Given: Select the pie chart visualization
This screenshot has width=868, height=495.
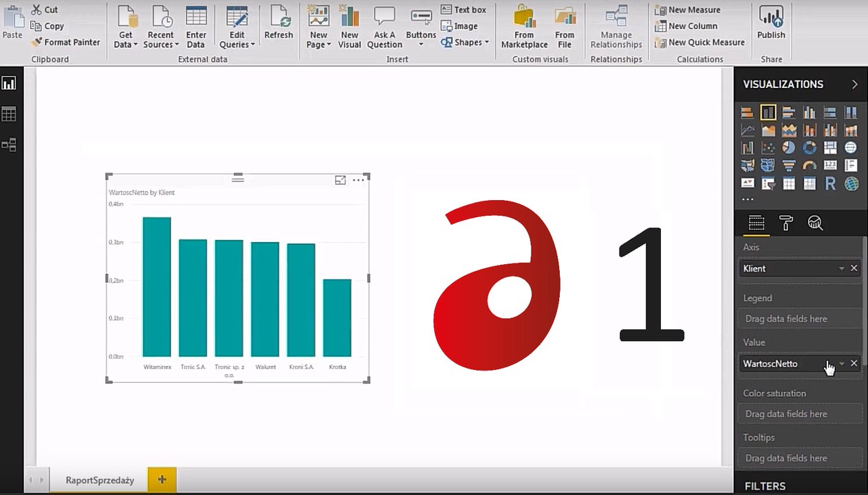Looking at the screenshot, I should [789, 148].
